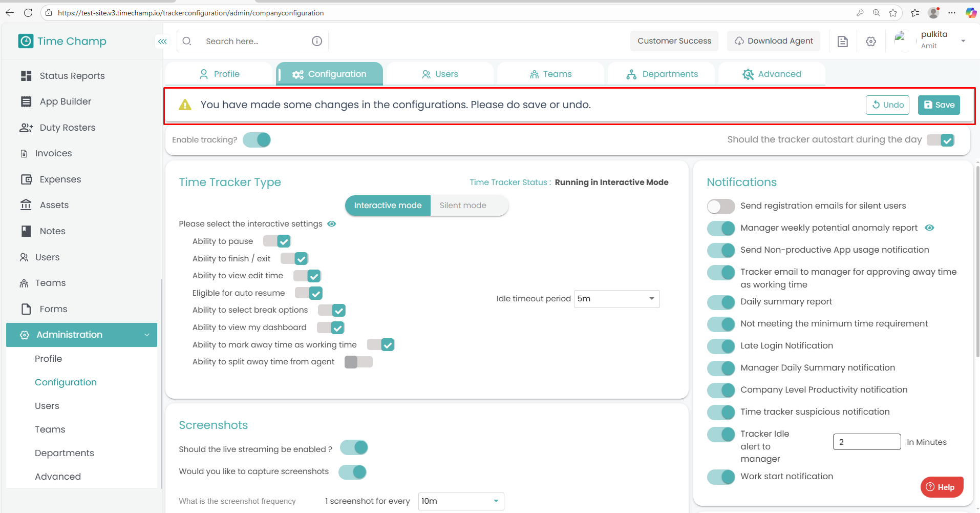Image resolution: width=980 pixels, height=513 pixels.
Task: Open the screenshot frequency dropdown
Action: point(461,501)
